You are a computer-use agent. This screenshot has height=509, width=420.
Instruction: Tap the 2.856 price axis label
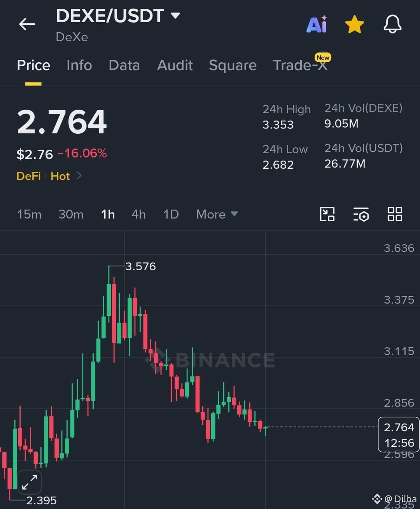(x=399, y=403)
